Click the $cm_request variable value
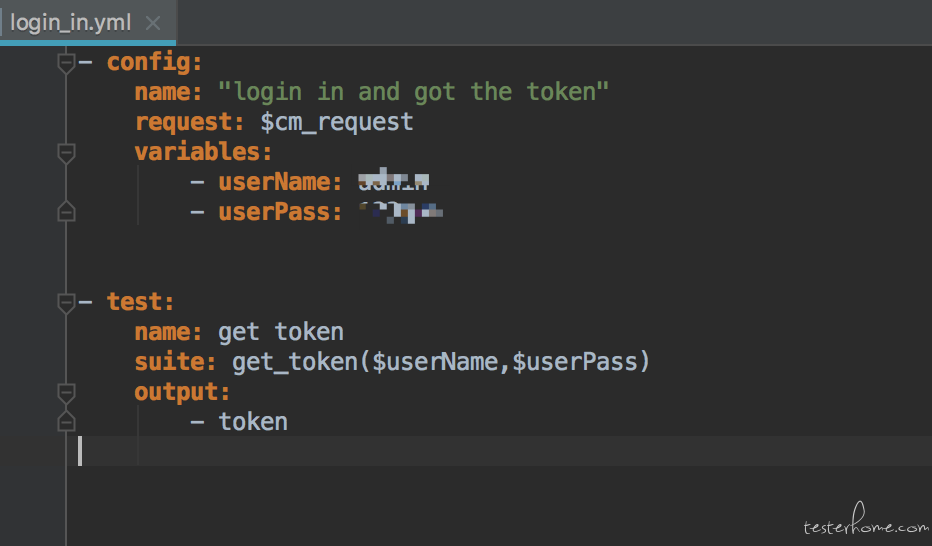The image size is (932, 546). coord(336,122)
